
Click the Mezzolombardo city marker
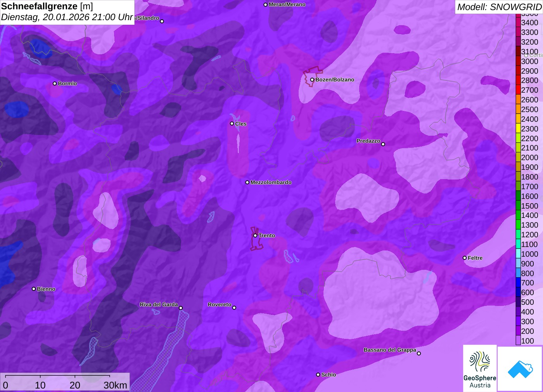(x=247, y=182)
